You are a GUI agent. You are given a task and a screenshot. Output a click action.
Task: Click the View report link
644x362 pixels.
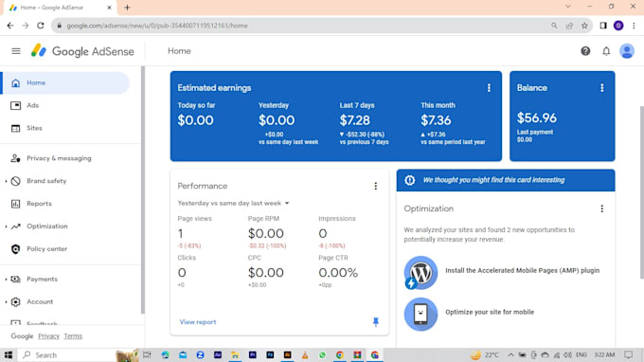coord(198,322)
